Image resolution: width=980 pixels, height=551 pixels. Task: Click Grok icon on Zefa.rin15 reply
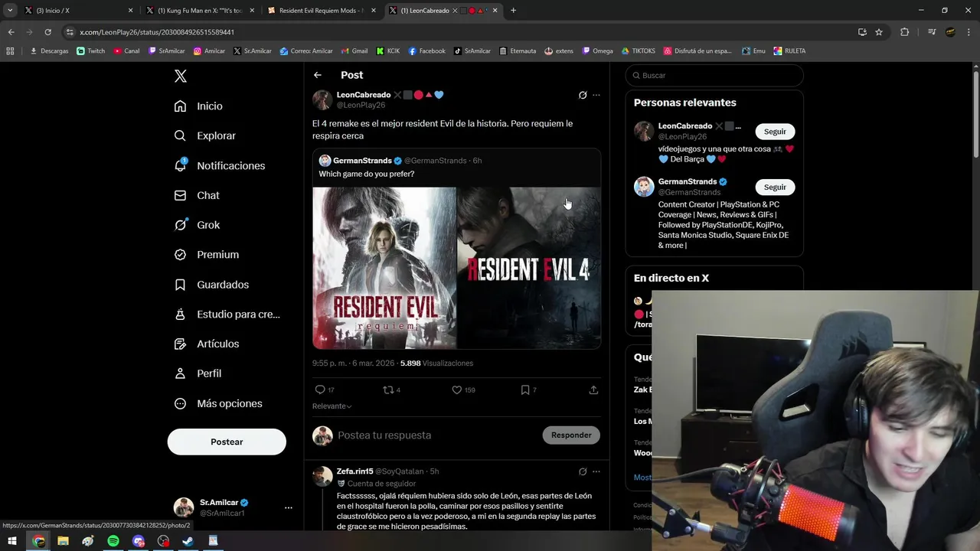583,471
